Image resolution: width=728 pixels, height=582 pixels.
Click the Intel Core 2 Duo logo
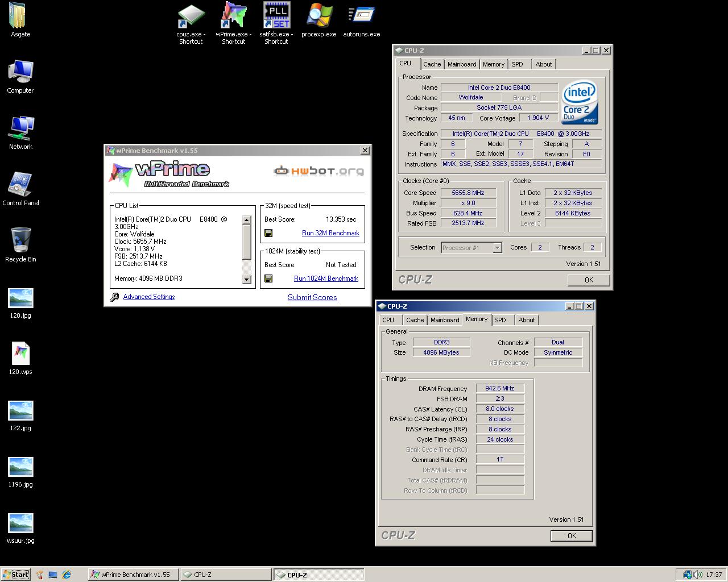580,103
